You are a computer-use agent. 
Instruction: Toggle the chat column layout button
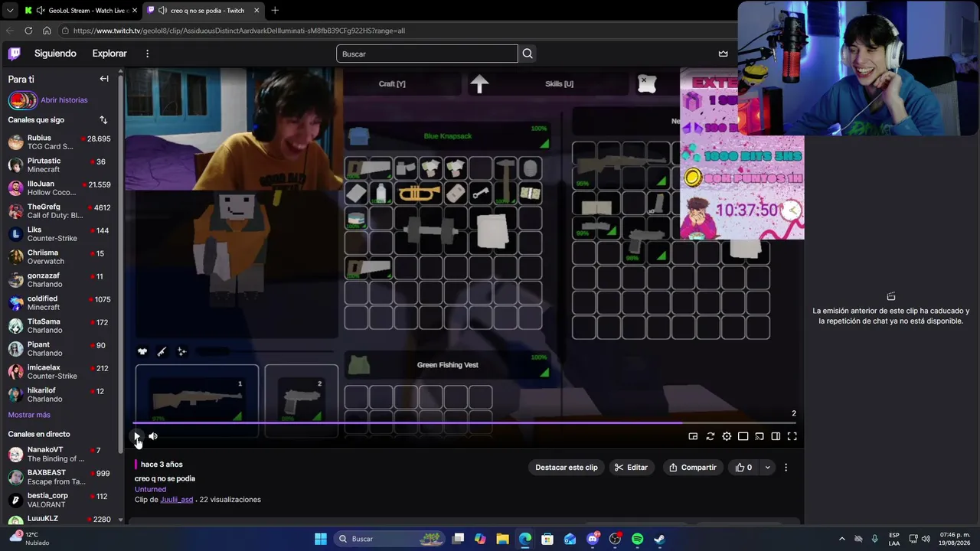coord(776,436)
